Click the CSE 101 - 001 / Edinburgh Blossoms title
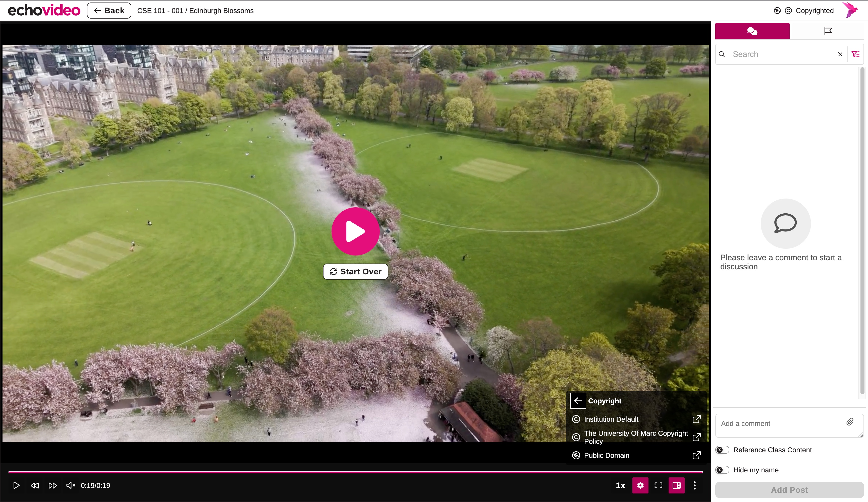 click(x=195, y=11)
